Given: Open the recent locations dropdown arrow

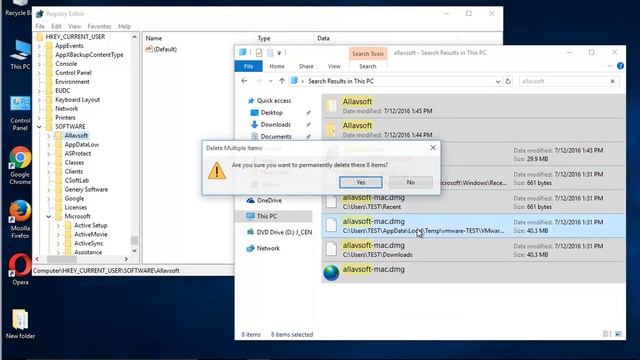Looking at the screenshot, I should pyautogui.click(x=270, y=81).
